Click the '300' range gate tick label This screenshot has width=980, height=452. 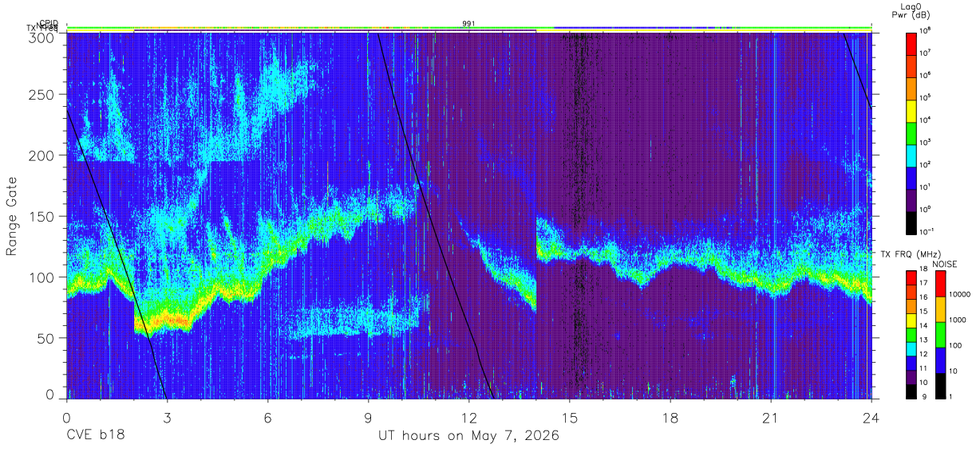click(x=42, y=37)
